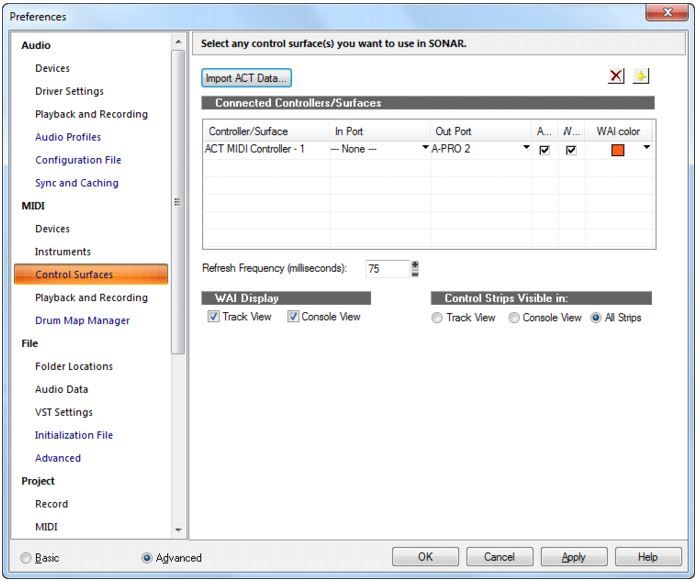Viewport: 700px width, 581px height.
Task: Toggle ACT checkbox for ACT MIDI Controller
Action: 543,150
